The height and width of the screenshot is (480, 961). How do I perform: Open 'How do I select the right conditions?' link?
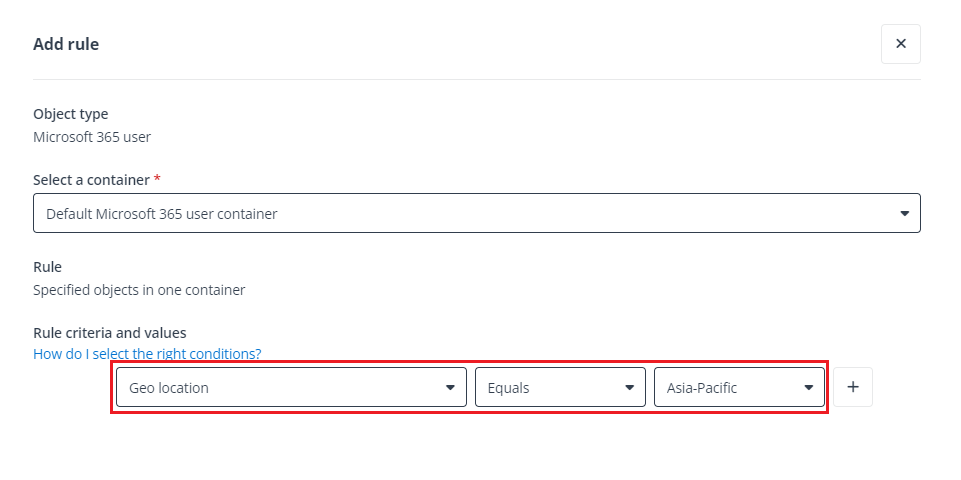tap(147, 354)
